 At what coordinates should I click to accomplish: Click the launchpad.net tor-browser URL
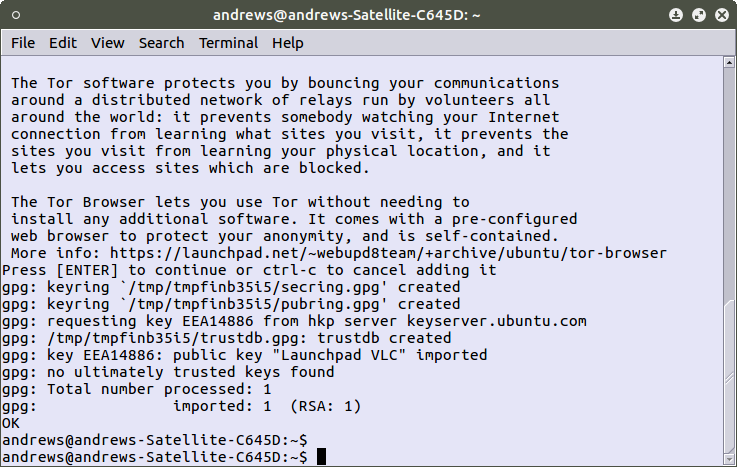[x=388, y=253]
